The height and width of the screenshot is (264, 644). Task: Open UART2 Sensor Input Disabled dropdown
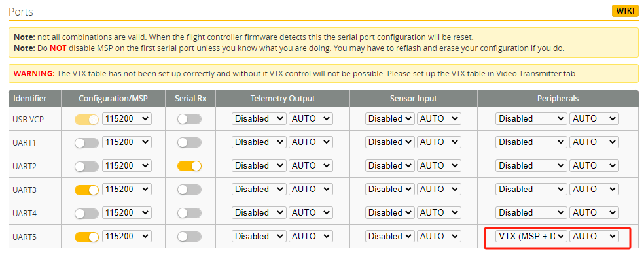390,166
